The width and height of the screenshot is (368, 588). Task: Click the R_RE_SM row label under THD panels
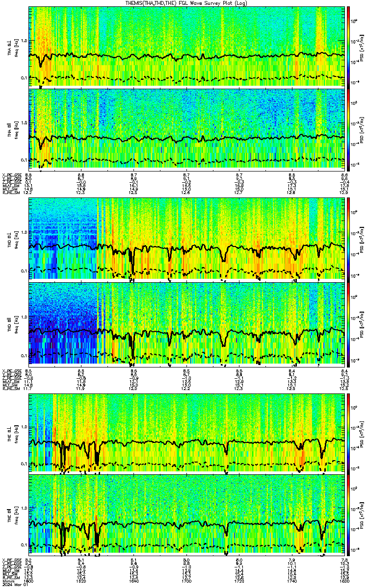(x=11, y=389)
